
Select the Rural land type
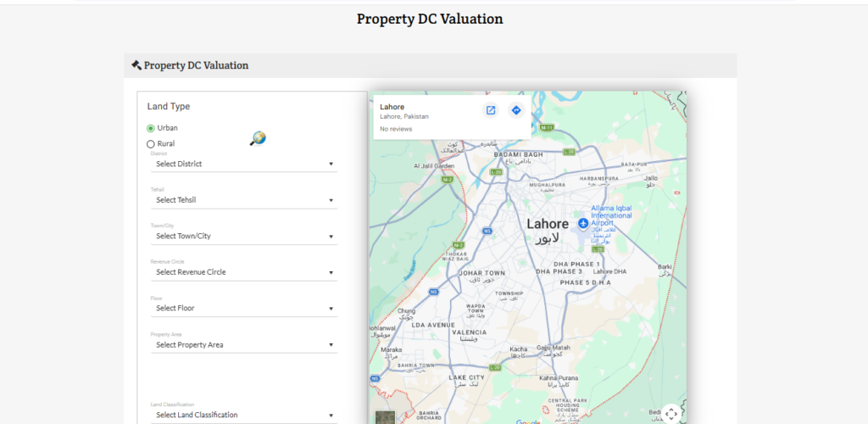pos(151,144)
